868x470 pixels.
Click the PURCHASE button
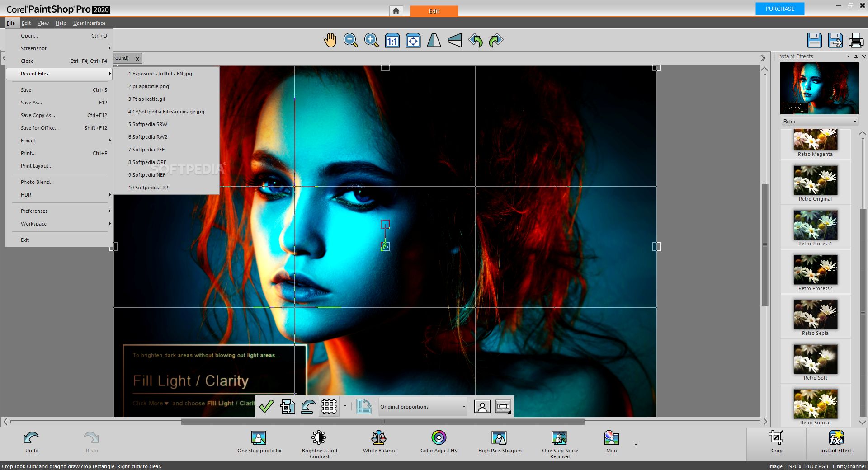(x=779, y=9)
